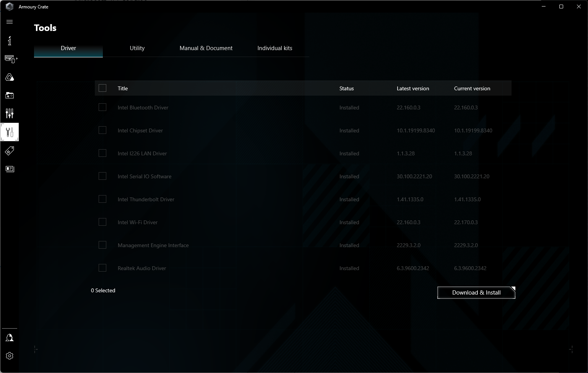588x373 pixels.
Task: Check the Management Engine Interface checkbox
Action: point(102,245)
